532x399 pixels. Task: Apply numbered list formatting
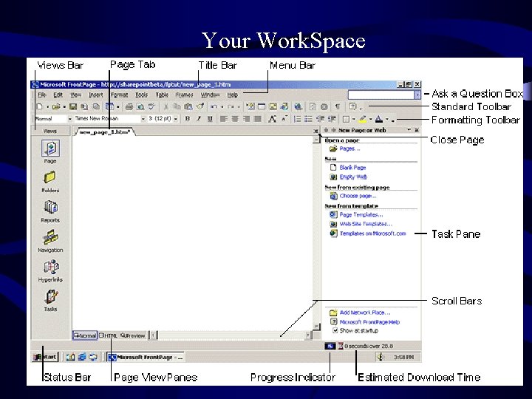pyautogui.click(x=297, y=119)
